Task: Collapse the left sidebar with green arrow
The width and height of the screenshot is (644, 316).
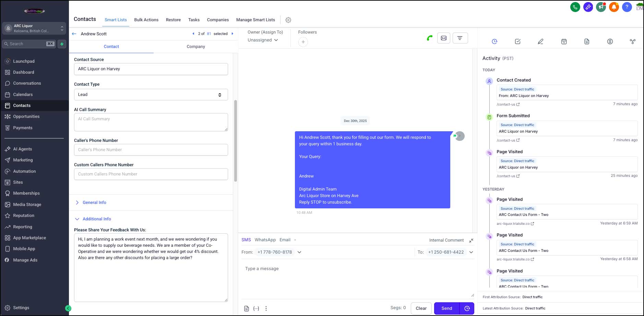Action: pyautogui.click(x=68, y=308)
